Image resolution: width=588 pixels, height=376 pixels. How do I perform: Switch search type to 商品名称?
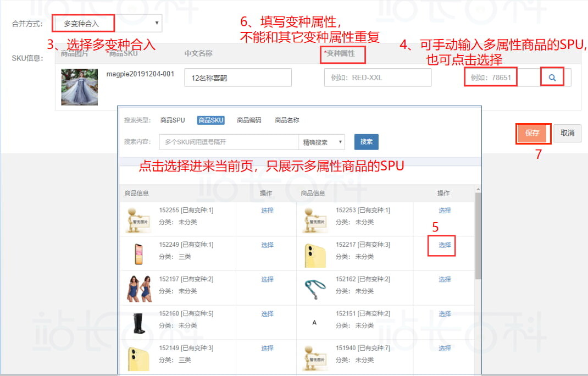click(287, 120)
